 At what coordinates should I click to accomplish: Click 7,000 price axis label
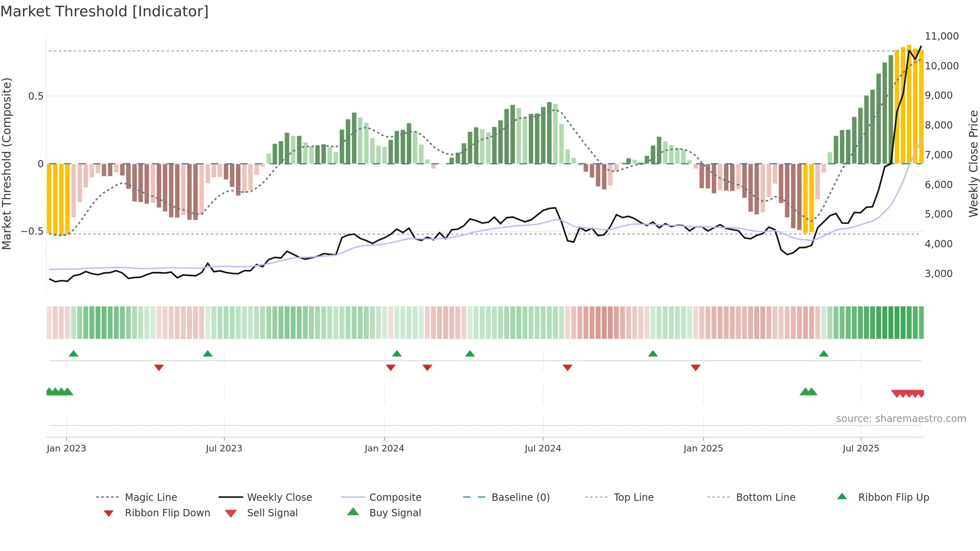coord(938,155)
